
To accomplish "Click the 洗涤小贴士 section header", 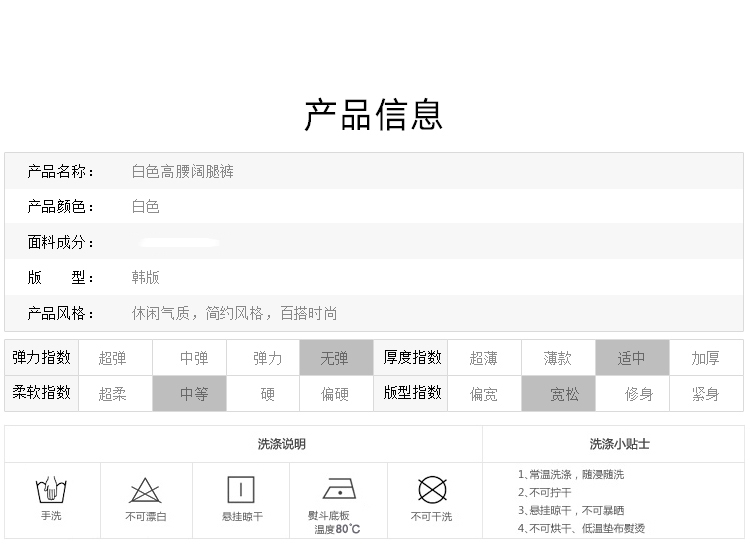I will coord(620,444).
